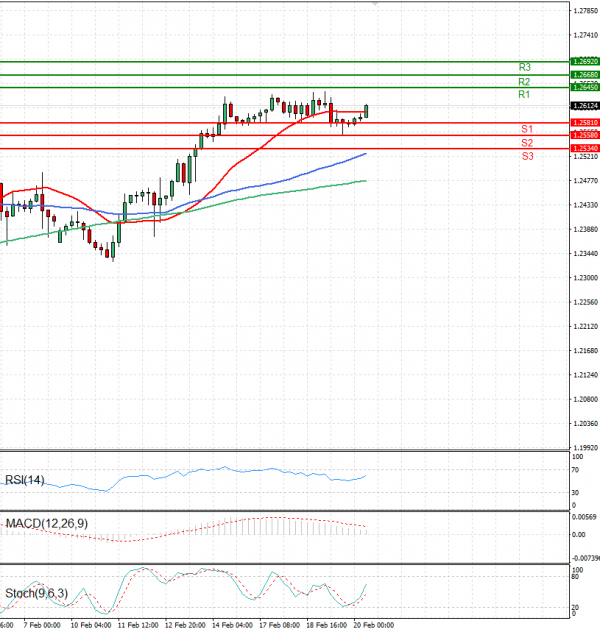Select the R1 resistance label
This screenshot has height=632, width=600.
pyautogui.click(x=524, y=94)
